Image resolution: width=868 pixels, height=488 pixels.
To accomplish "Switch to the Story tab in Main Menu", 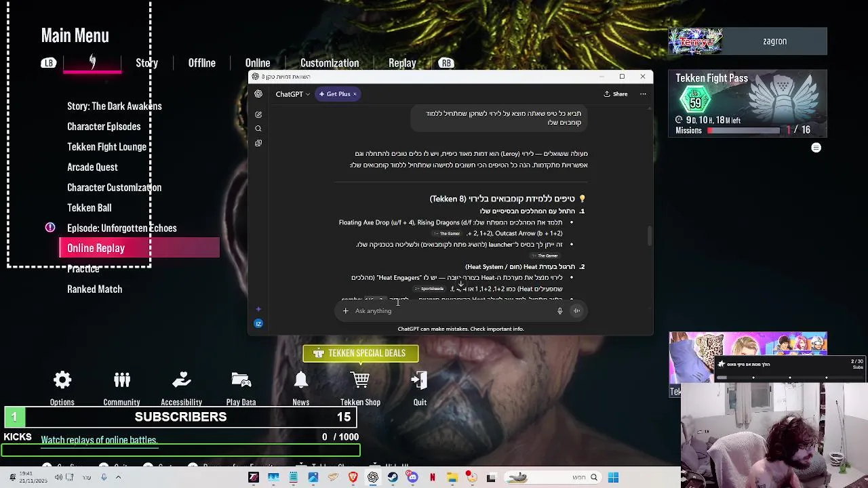I will tap(146, 63).
